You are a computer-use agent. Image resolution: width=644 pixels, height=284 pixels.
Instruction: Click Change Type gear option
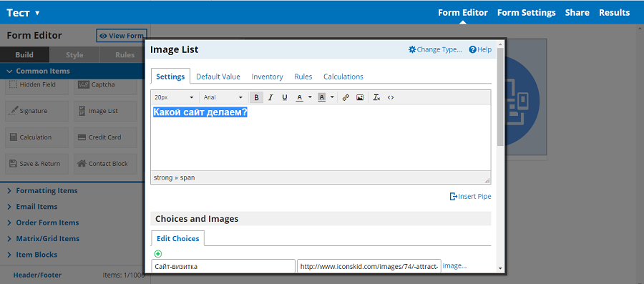pyautogui.click(x=435, y=49)
